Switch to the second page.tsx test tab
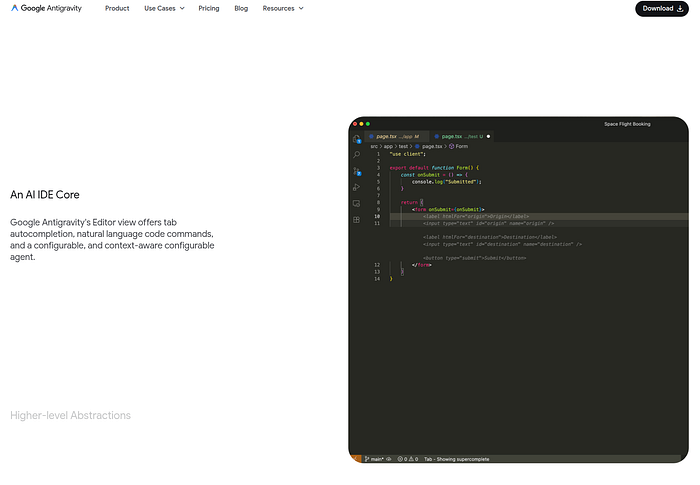 461,136
